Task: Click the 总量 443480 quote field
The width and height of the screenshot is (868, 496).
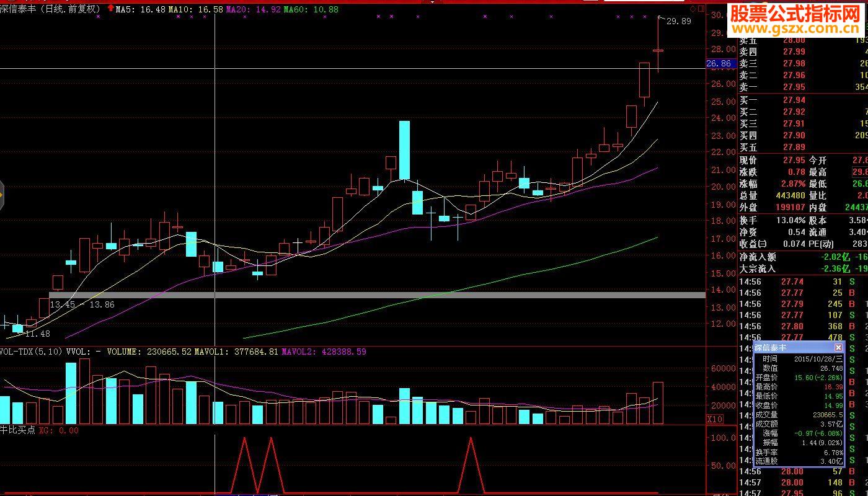Action: (773, 196)
